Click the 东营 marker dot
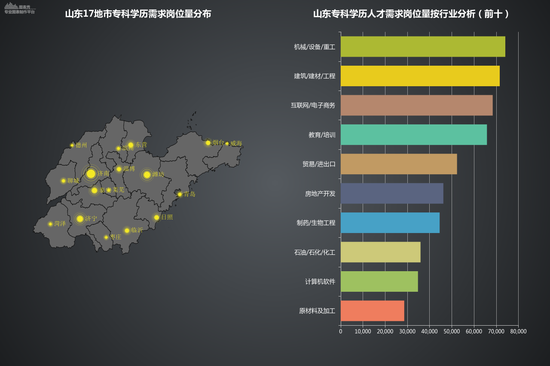This screenshot has height=366, width=550. (131, 145)
